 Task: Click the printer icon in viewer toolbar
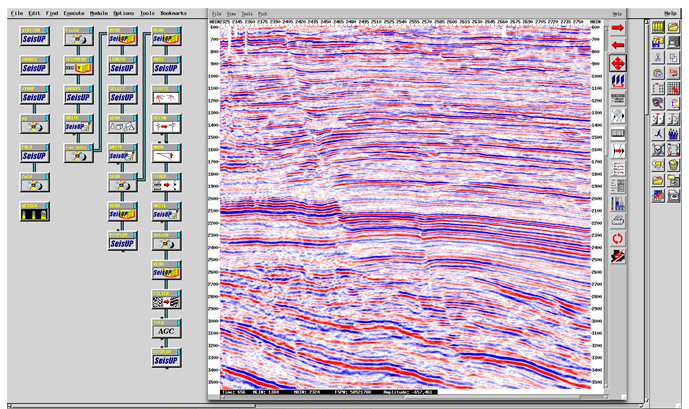click(x=618, y=221)
